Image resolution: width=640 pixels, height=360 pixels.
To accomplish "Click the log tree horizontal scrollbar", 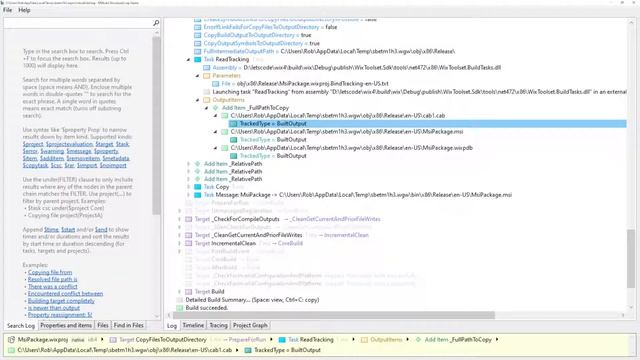I will click(334, 315).
